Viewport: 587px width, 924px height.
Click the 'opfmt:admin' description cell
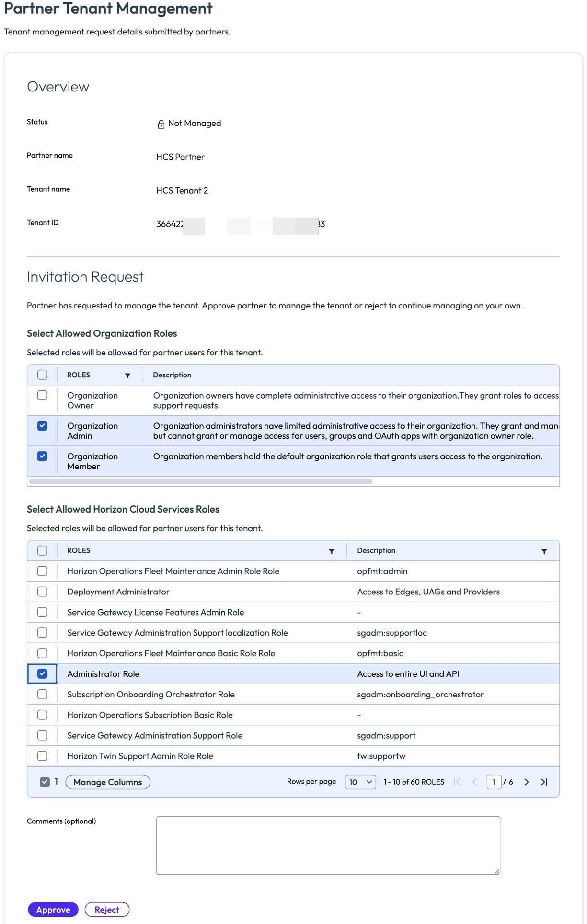pos(382,571)
